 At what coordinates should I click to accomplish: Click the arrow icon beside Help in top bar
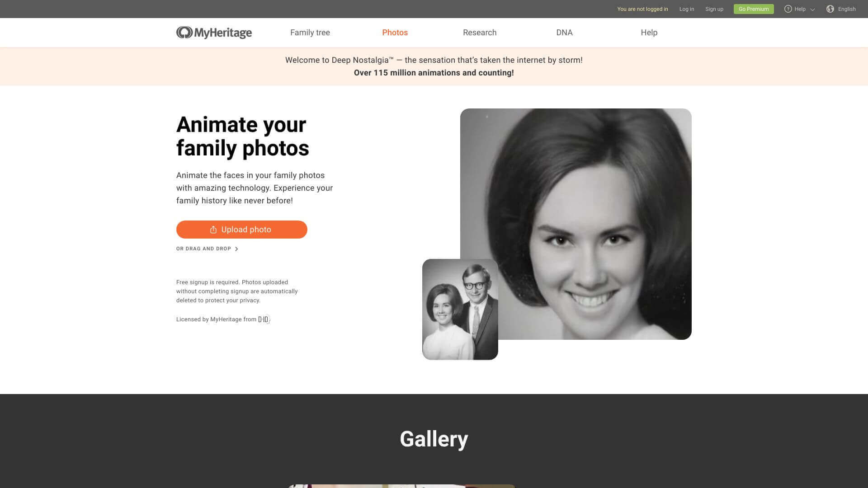pos(812,9)
